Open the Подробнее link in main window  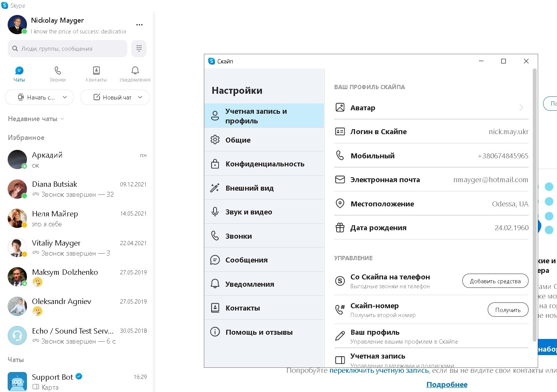447,384
